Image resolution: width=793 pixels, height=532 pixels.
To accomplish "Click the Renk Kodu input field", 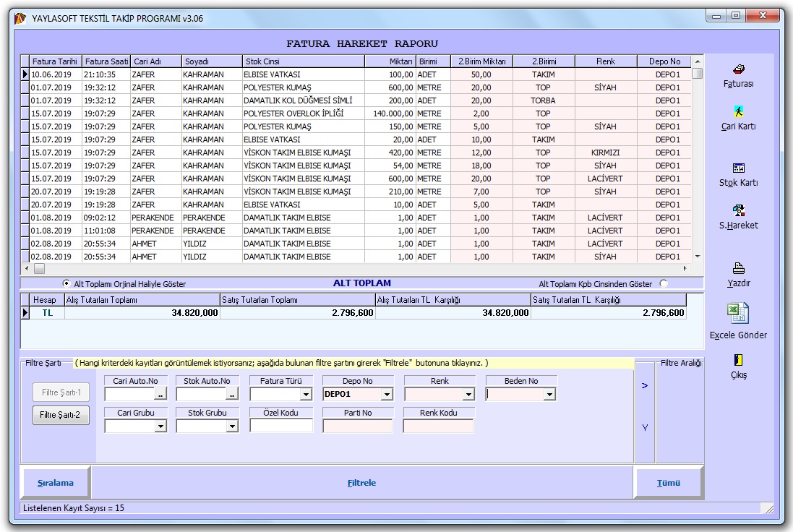I will (439, 426).
